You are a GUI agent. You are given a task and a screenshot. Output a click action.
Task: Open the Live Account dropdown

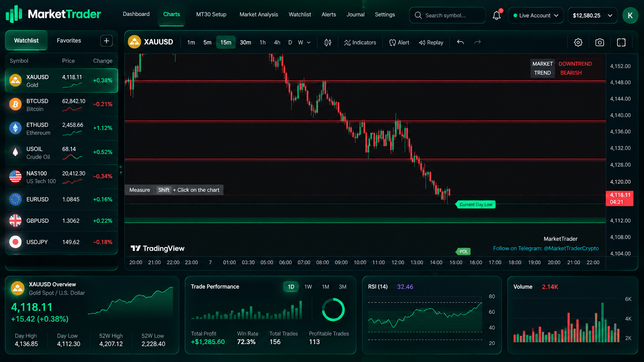click(x=536, y=15)
